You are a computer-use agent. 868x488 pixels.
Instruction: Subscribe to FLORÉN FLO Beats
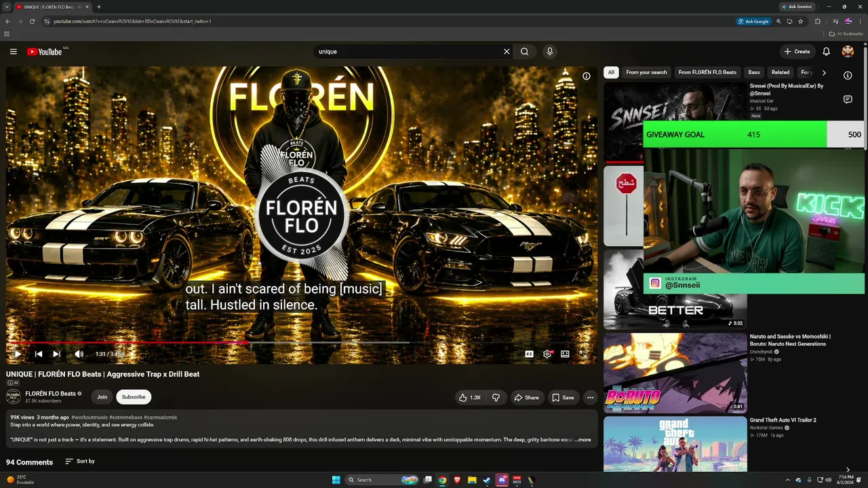134,397
